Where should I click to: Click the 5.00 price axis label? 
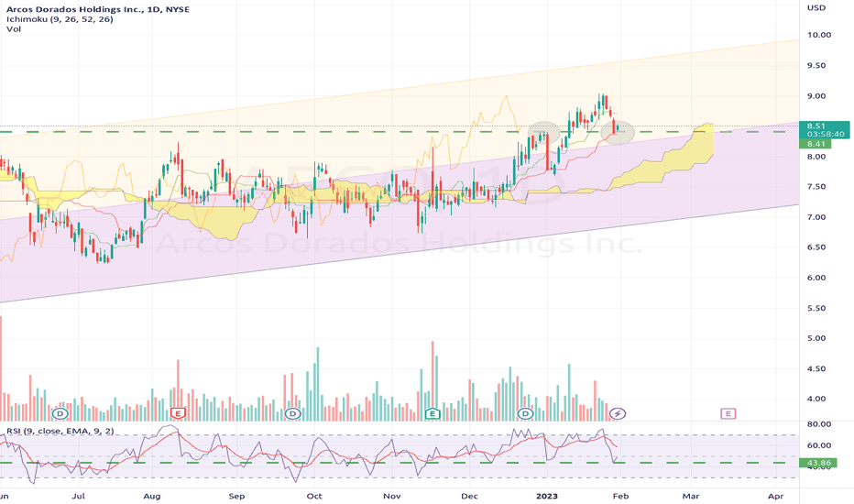point(816,338)
